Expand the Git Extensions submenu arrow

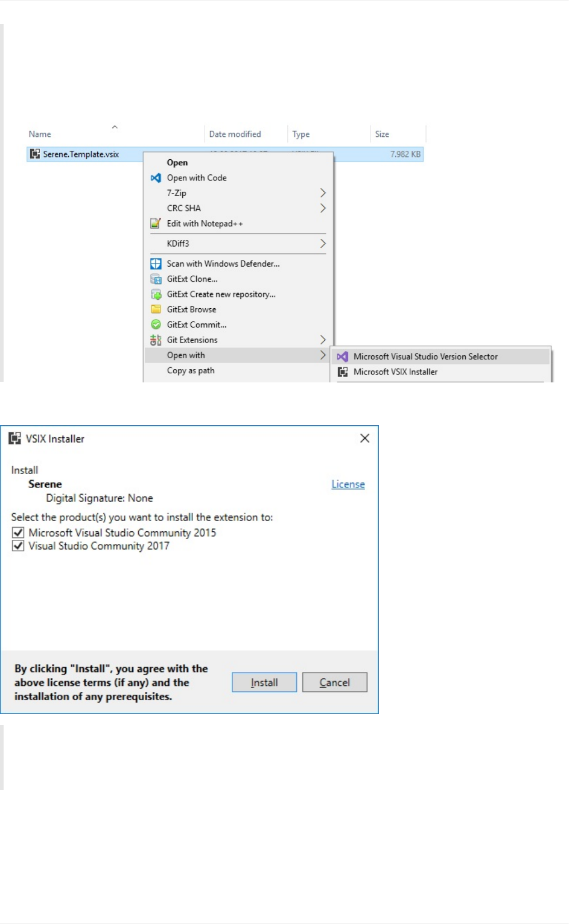[323, 340]
